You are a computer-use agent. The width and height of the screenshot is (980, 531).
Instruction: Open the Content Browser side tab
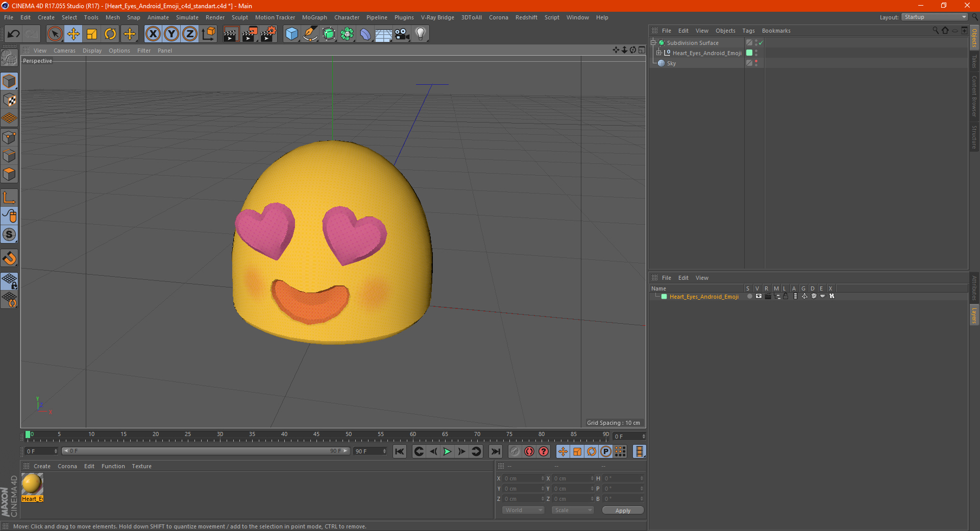(974, 96)
